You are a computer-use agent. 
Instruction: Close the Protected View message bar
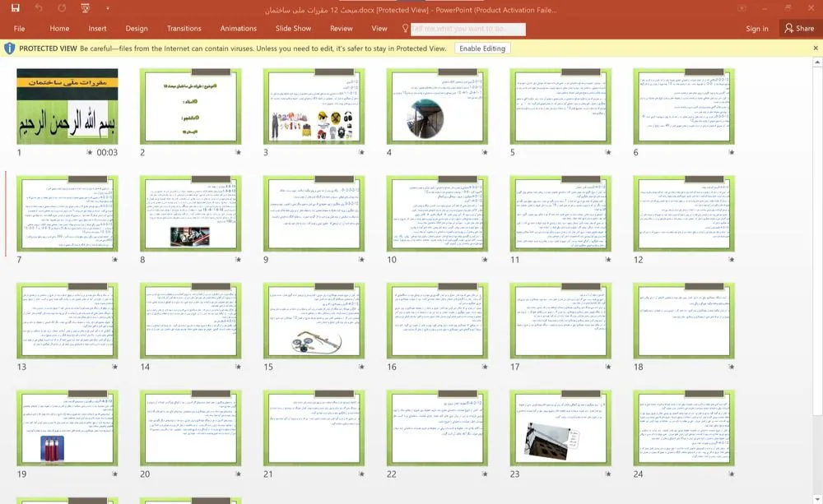pos(814,49)
